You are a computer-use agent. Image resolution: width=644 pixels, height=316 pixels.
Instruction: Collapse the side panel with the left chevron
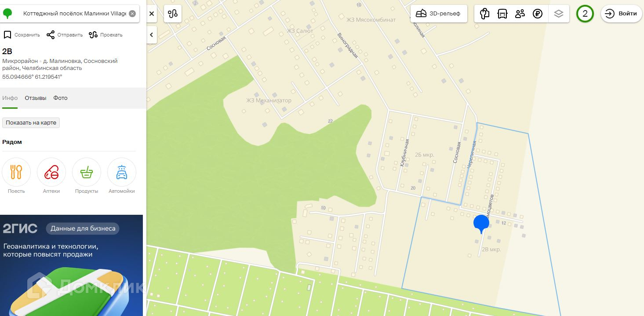pyautogui.click(x=152, y=35)
